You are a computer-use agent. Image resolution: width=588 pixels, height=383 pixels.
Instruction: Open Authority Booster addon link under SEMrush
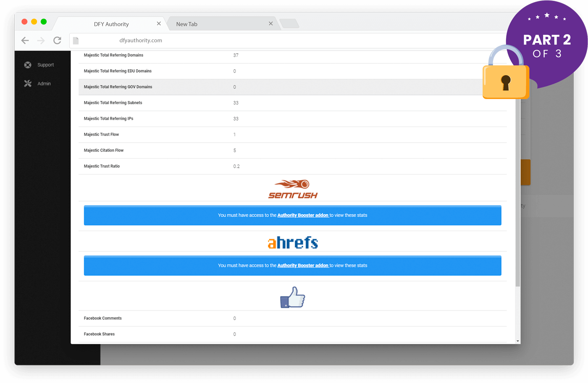pyautogui.click(x=303, y=215)
